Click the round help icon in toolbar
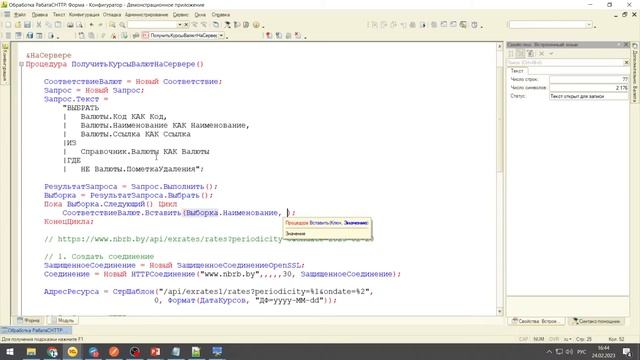 tap(256, 25)
